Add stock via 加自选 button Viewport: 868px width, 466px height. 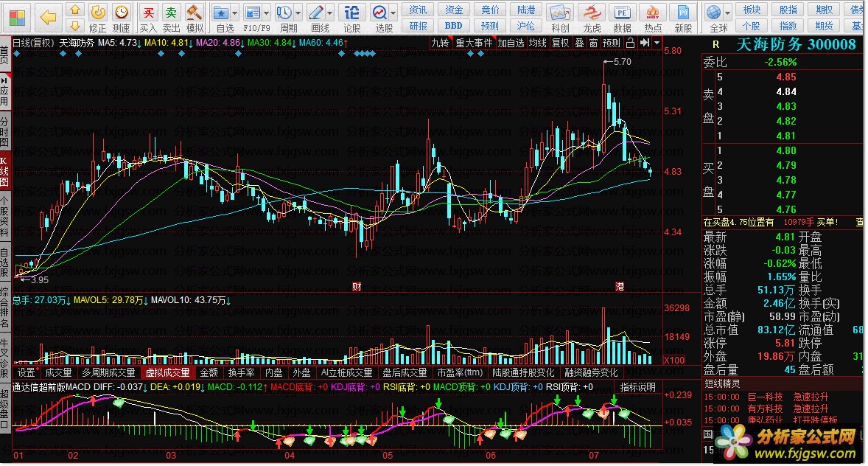point(511,43)
